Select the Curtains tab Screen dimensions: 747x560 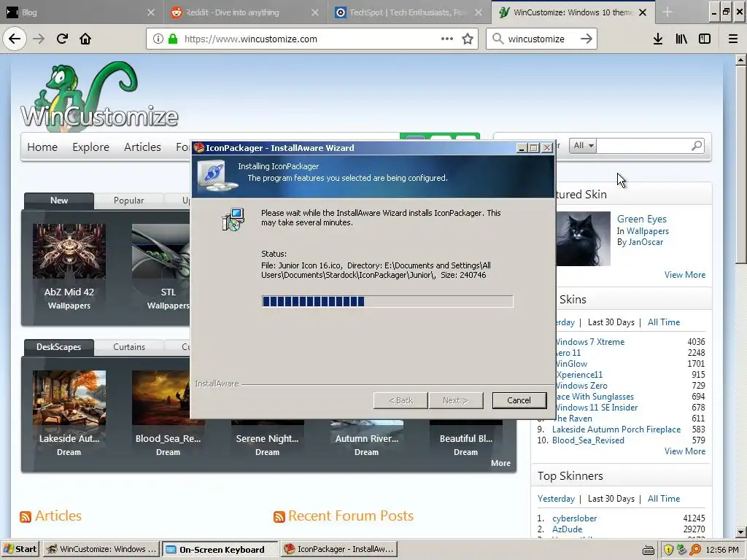[129, 347]
